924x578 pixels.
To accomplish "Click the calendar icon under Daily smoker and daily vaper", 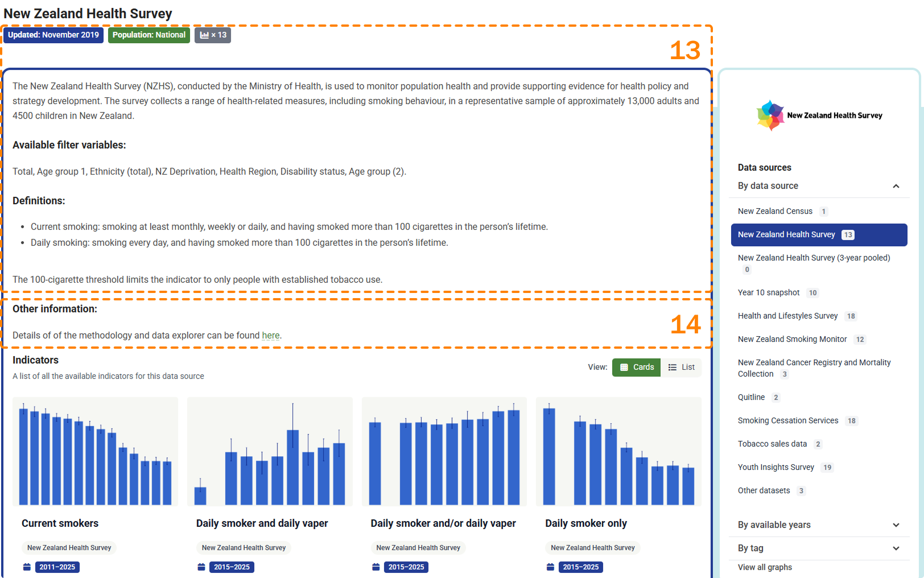I will click(200, 567).
